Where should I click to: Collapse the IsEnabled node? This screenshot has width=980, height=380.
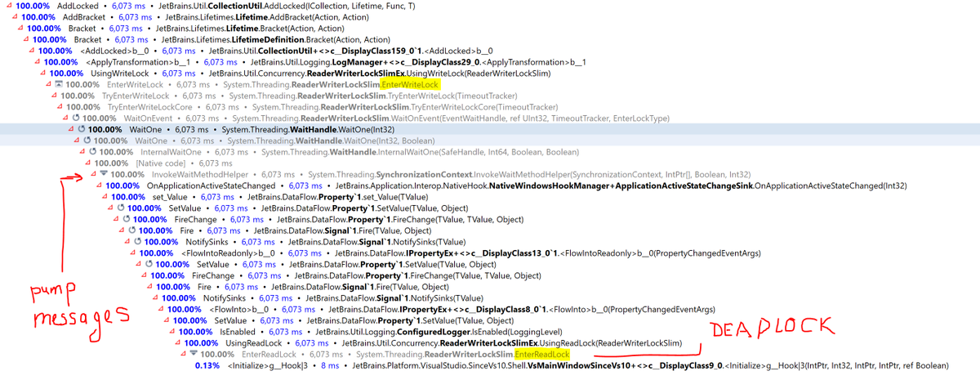(x=173, y=332)
